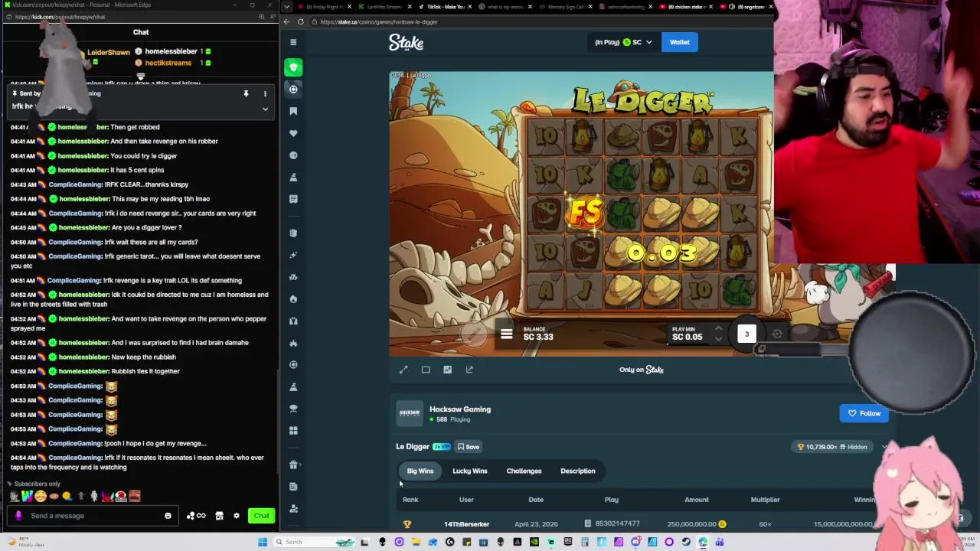Open pinned message options three-dot menu
This screenshot has height=551, width=980.
click(x=265, y=93)
